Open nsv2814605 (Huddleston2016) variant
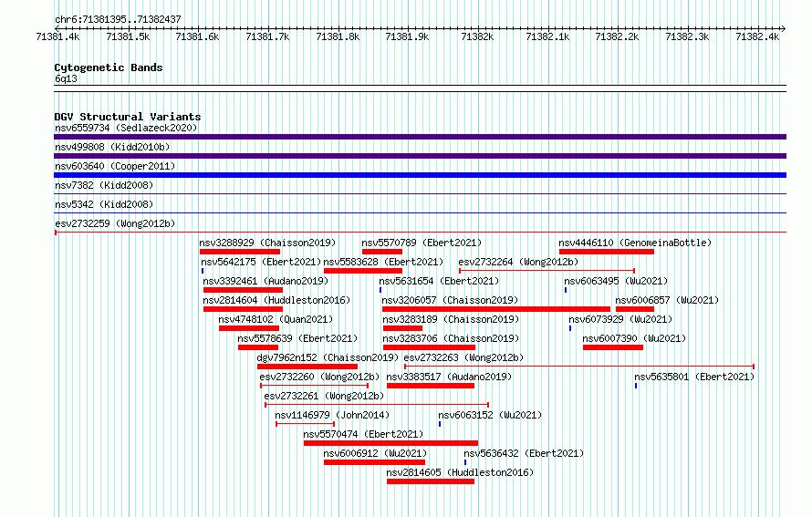 [x=460, y=472]
